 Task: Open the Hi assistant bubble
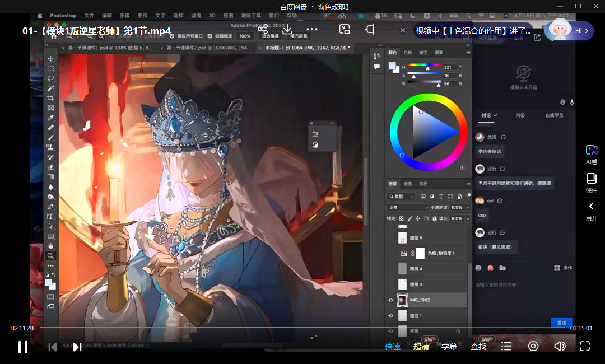point(570,30)
